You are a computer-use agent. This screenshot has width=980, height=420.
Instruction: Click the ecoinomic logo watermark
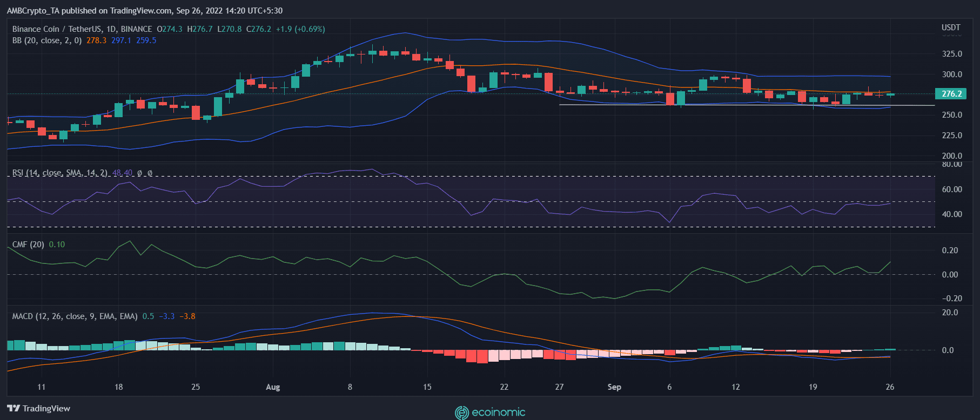tap(490, 413)
